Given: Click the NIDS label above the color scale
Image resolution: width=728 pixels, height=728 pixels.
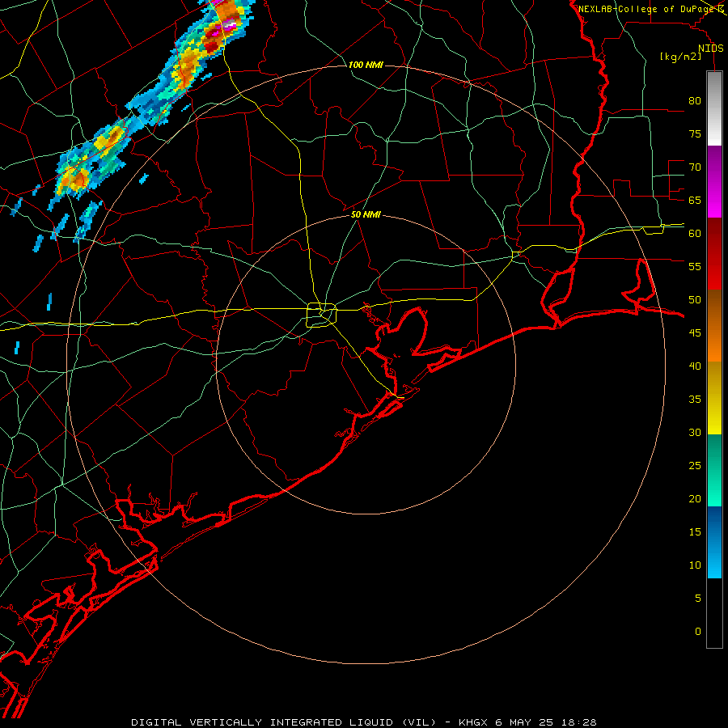Looking at the screenshot, I should point(711,49).
